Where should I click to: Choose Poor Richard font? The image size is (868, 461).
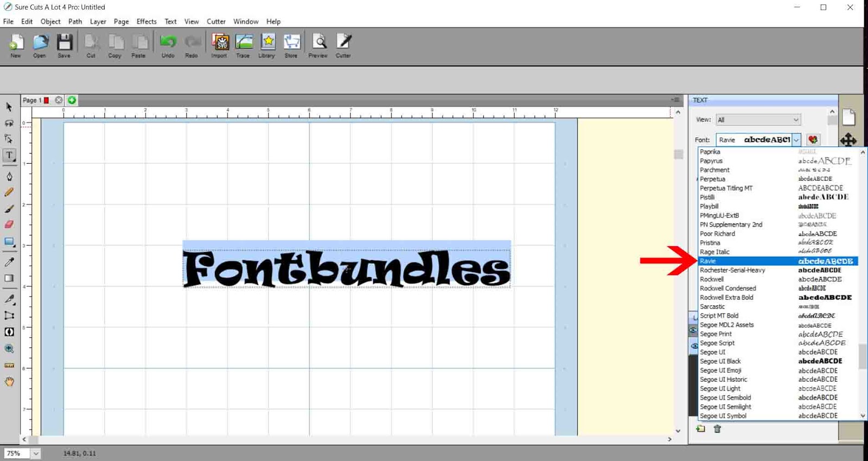coord(778,234)
